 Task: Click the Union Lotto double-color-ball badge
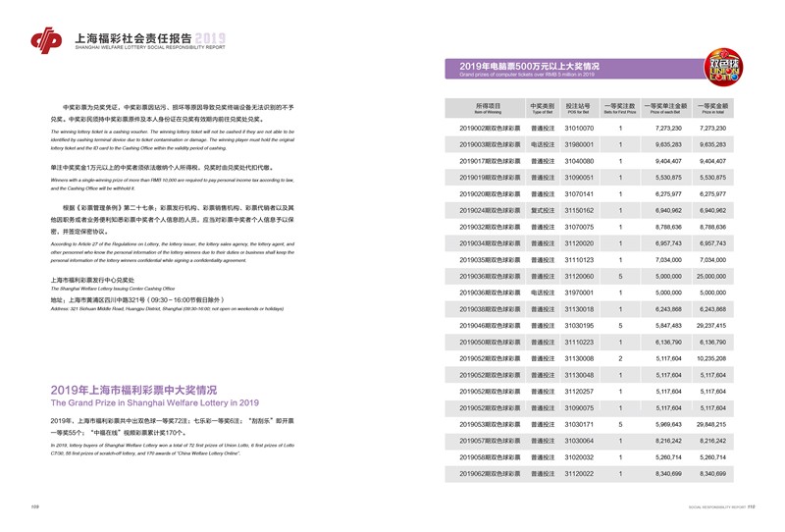coord(723,67)
